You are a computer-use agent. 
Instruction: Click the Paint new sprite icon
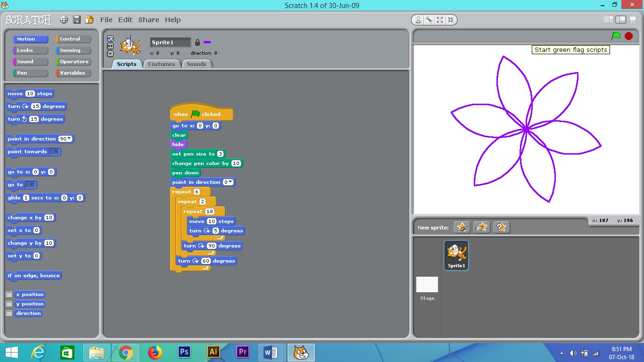pos(462,227)
